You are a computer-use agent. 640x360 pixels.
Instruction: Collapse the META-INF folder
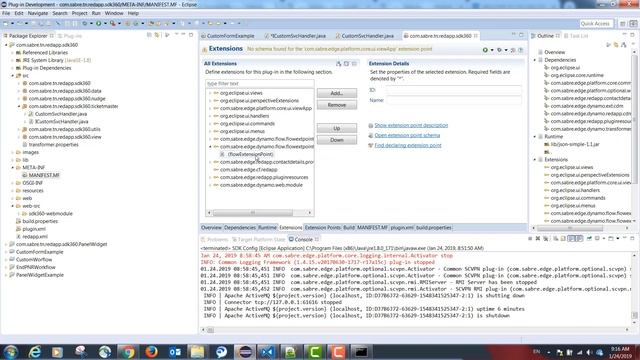coord(13,168)
